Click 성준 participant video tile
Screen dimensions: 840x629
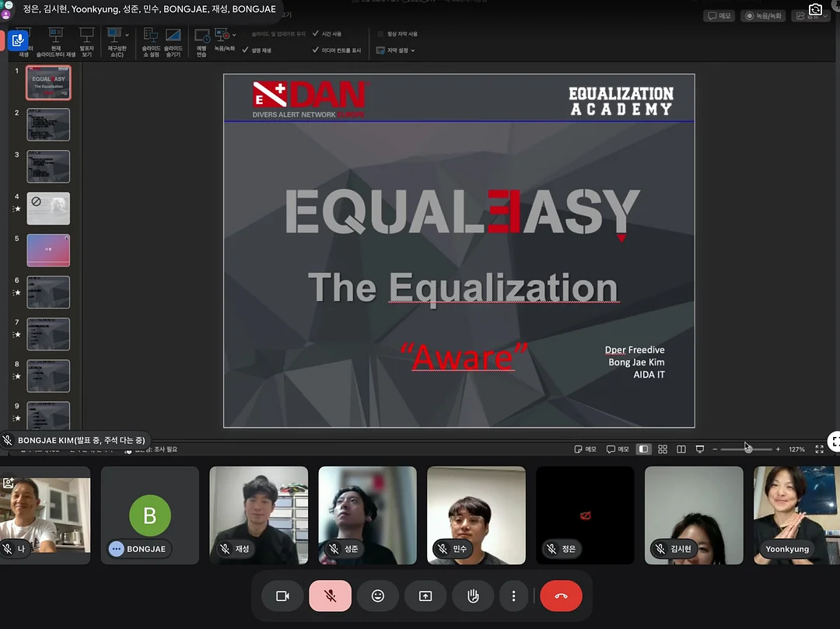pos(367,515)
